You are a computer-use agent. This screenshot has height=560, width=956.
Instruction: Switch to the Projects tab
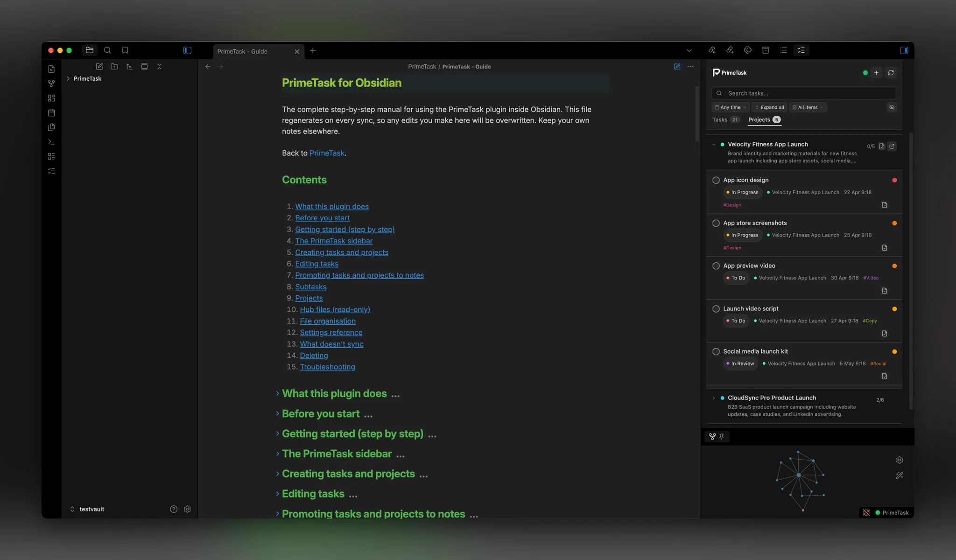coord(764,120)
